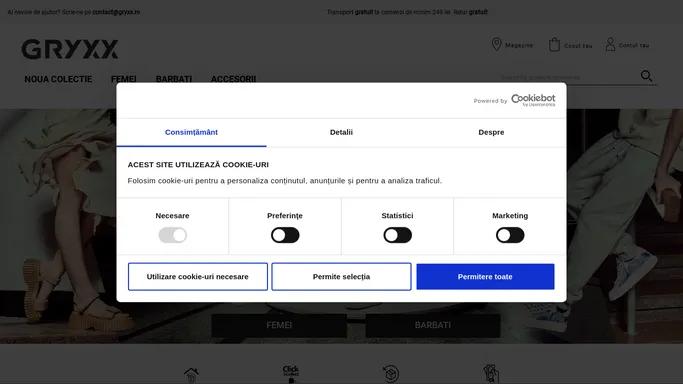Switch to the Despre tab
The height and width of the screenshot is (384, 683).
click(x=491, y=132)
